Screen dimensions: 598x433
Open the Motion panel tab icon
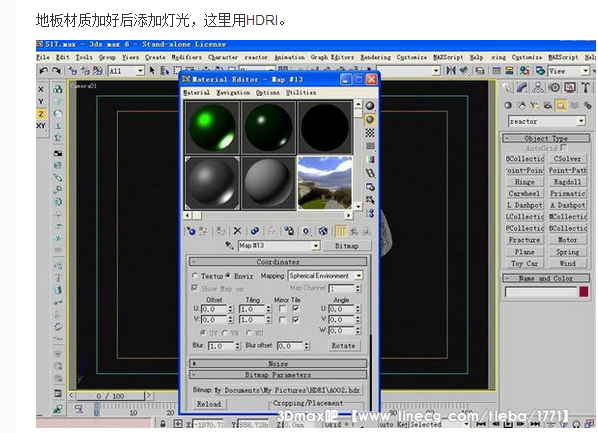(x=554, y=88)
